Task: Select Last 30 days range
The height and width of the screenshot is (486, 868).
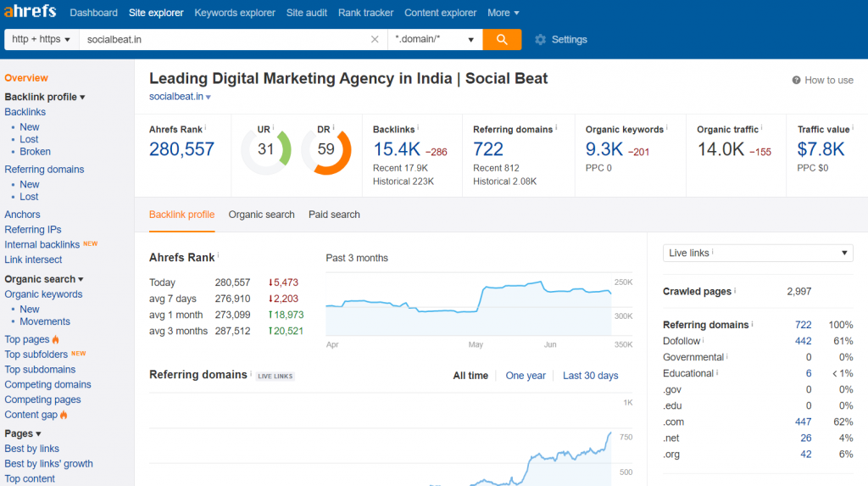Action: coord(591,376)
